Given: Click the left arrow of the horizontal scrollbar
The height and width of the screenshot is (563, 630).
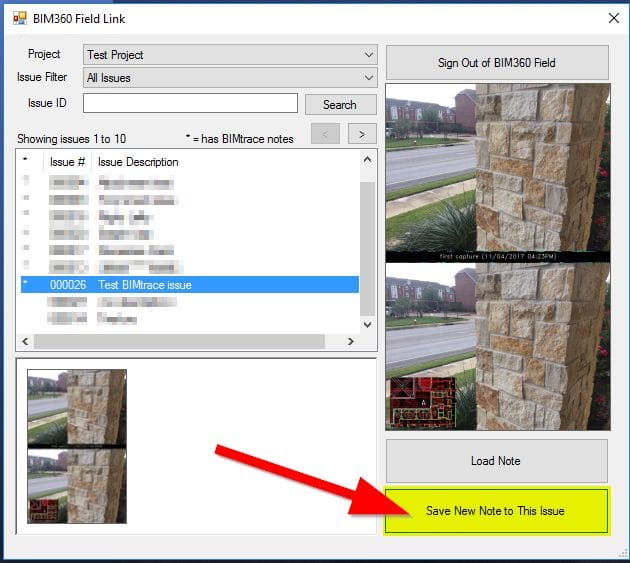Looking at the screenshot, I should click(x=25, y=342).
